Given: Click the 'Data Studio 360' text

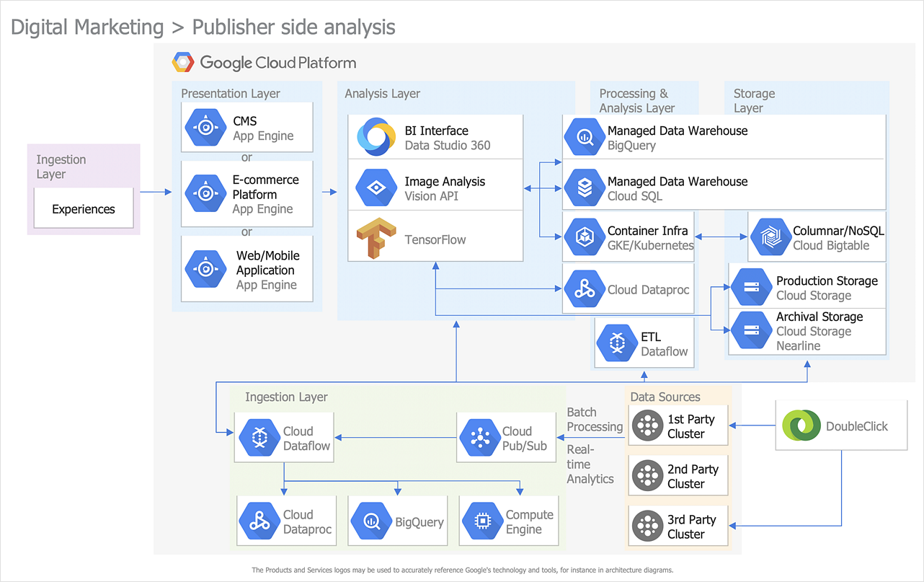Looking at the screenshot, I should coord(448,145).
